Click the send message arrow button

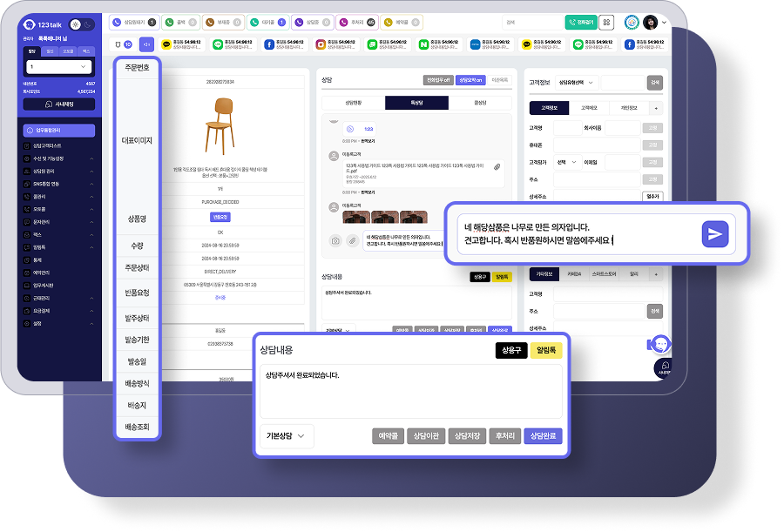pos(714,234)
